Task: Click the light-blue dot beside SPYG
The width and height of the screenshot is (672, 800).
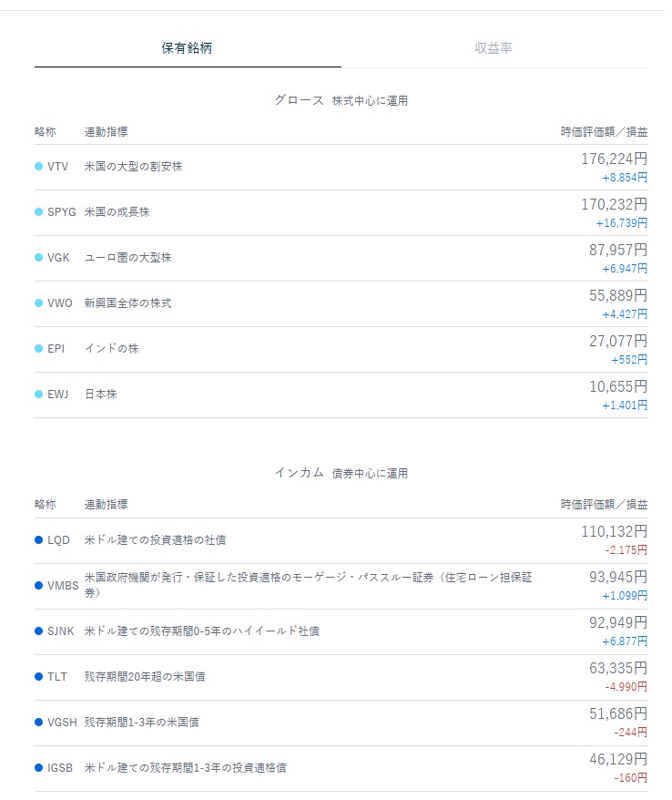Action: coord(38,211)
